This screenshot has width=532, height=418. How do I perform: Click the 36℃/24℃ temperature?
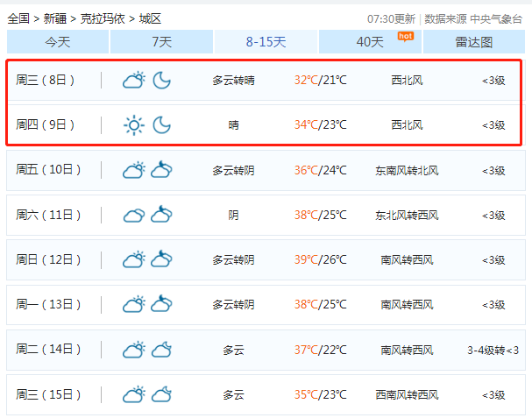(x=320, y=170)
